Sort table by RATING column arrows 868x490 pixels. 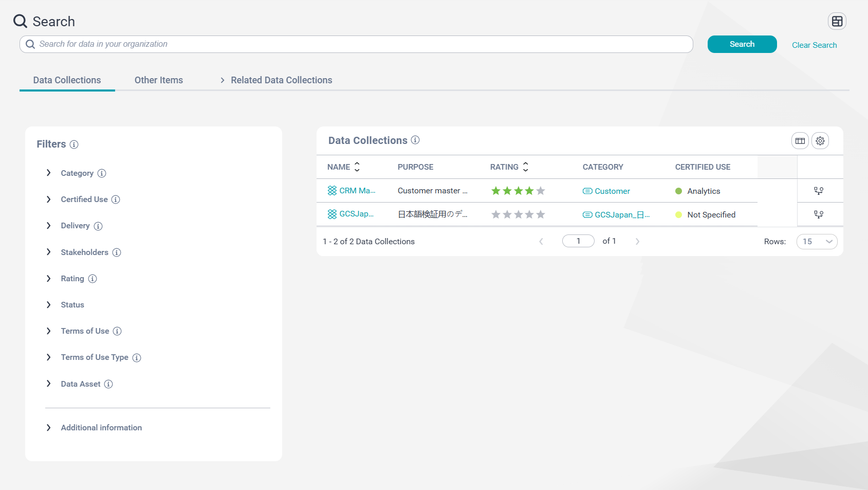coord(525,167)
